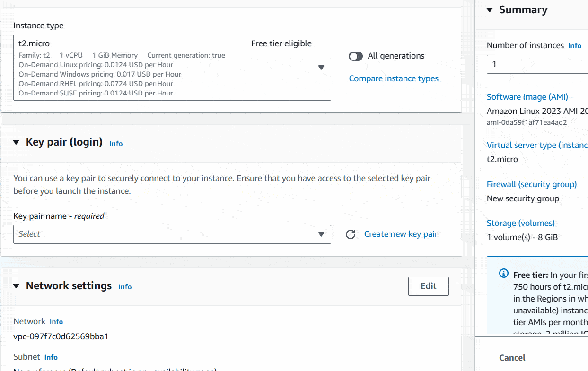Open Software Image (AMI) summary link
The height and width of the screenshot is (371, 588).
point(527,97)
